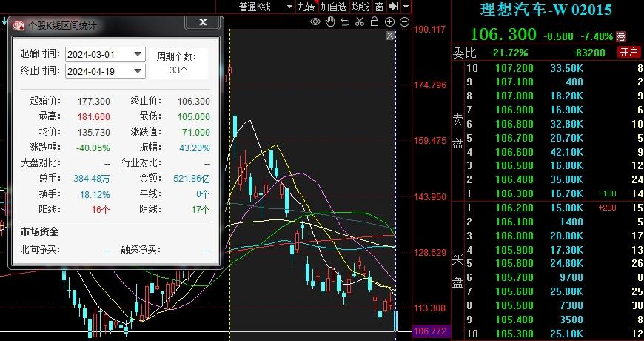Select buy level 2 price 106.100
The image size is (644, 341).
click(x=514, y=222)
